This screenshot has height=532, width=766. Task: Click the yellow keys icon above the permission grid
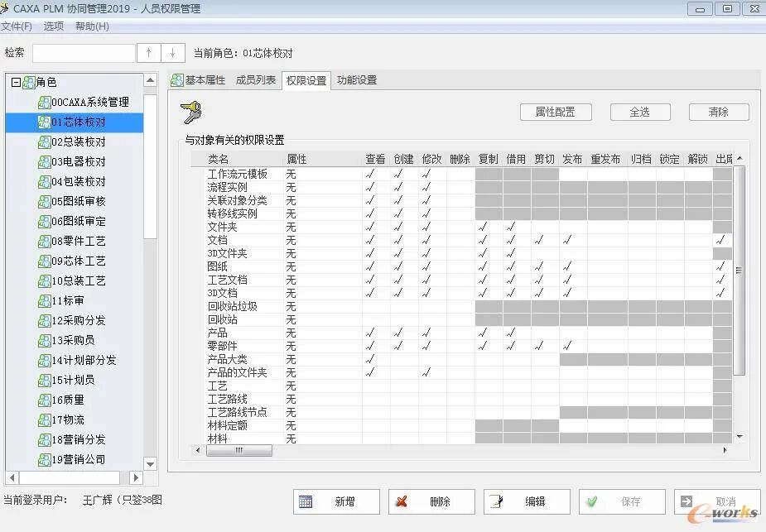pos(191,111)
